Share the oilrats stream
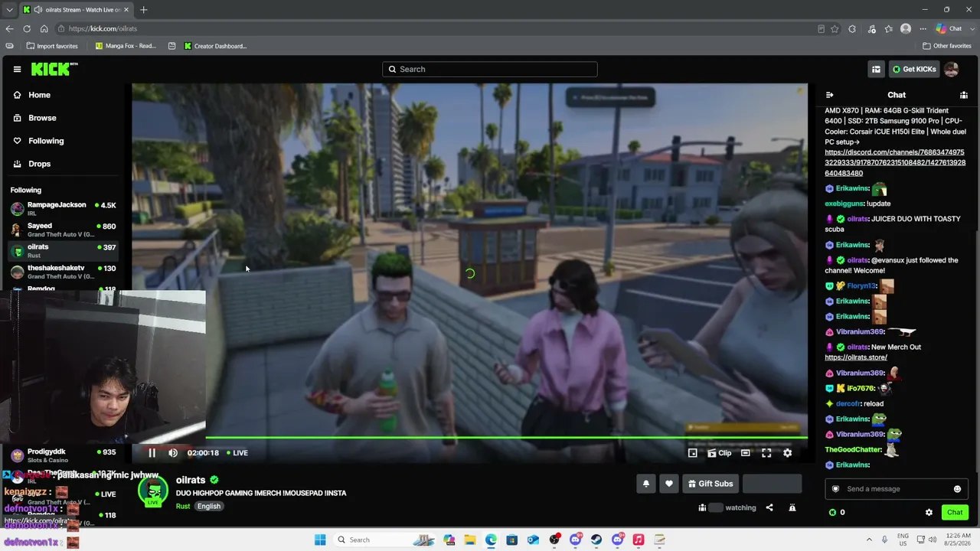 pyautogui.click(x=769, y=507)
